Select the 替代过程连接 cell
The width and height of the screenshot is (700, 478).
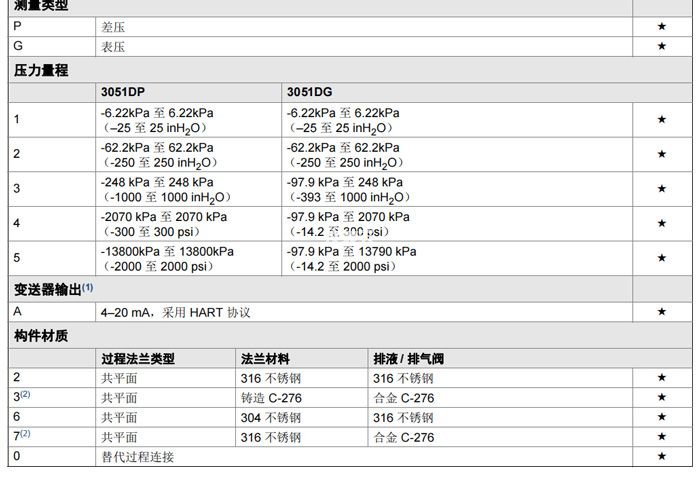point(364,457)
